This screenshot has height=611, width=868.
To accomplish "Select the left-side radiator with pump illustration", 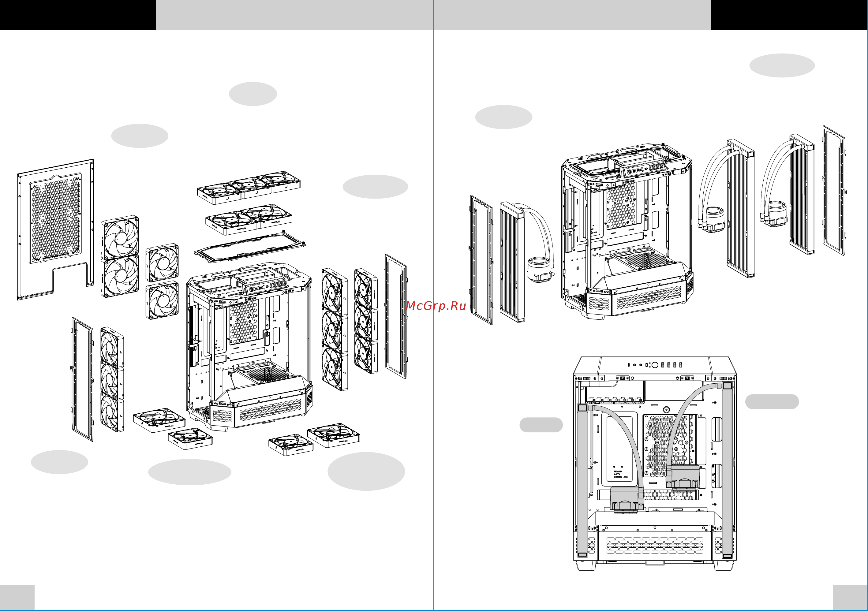I will (527, 262).
